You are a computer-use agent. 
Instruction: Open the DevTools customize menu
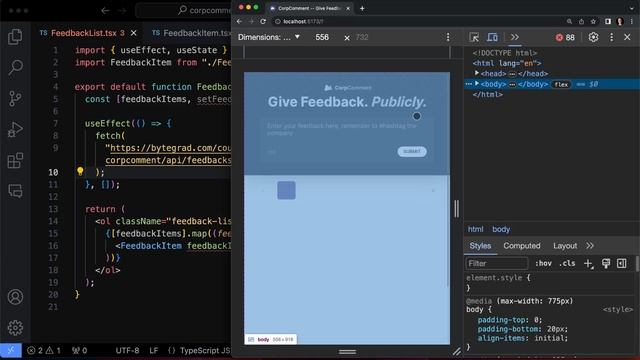tap(611, 37)
